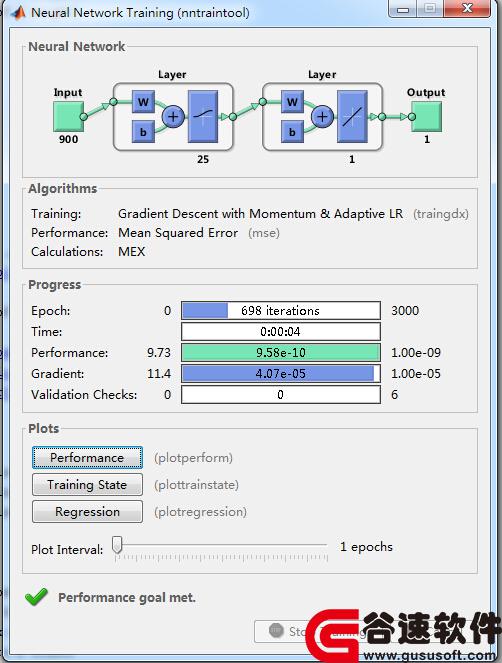The height and width of the screenshot is (663, 502).
Task: Click the 'Plot Interval:' label
Action: (x=67, y=550)
